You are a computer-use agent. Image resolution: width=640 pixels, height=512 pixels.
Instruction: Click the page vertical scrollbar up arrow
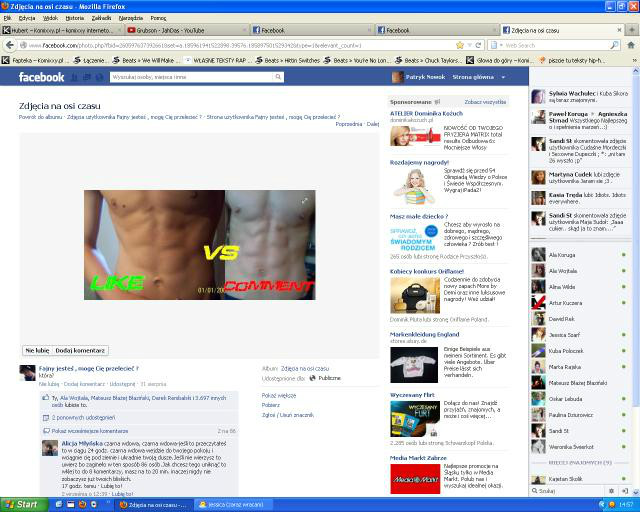pos(636,71)
